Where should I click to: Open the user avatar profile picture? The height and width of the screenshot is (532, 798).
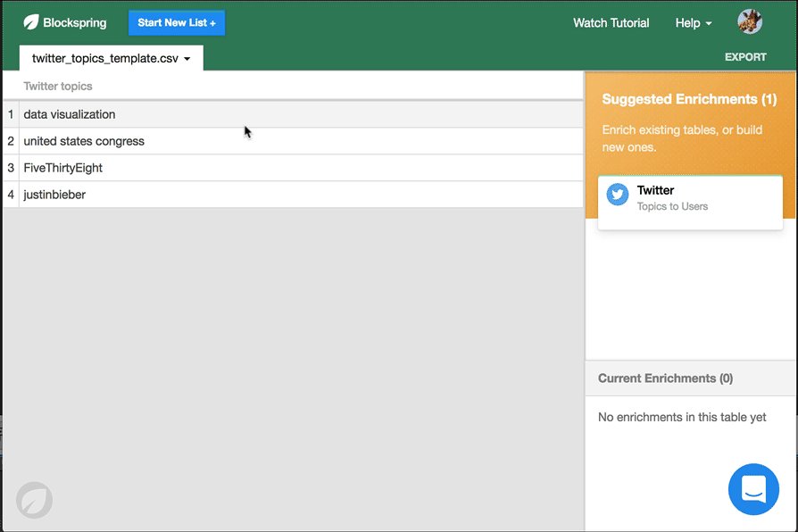(750, 22)
